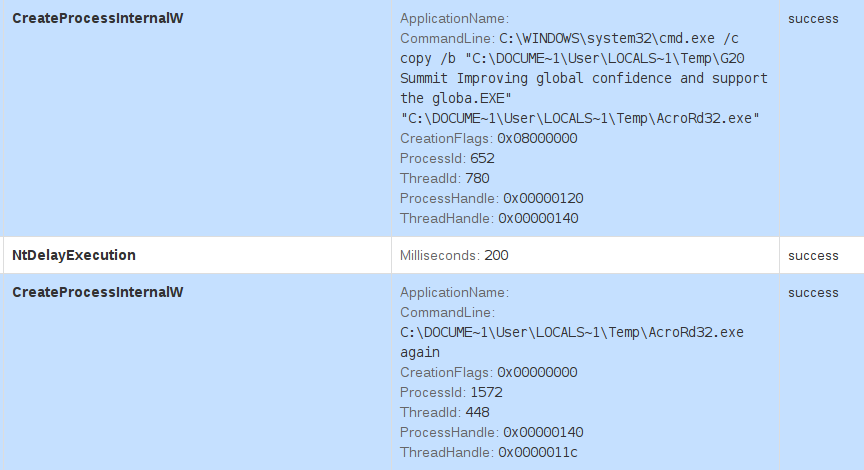
Task: Click CreationFlags value 0x08000000
Action: 537,138
